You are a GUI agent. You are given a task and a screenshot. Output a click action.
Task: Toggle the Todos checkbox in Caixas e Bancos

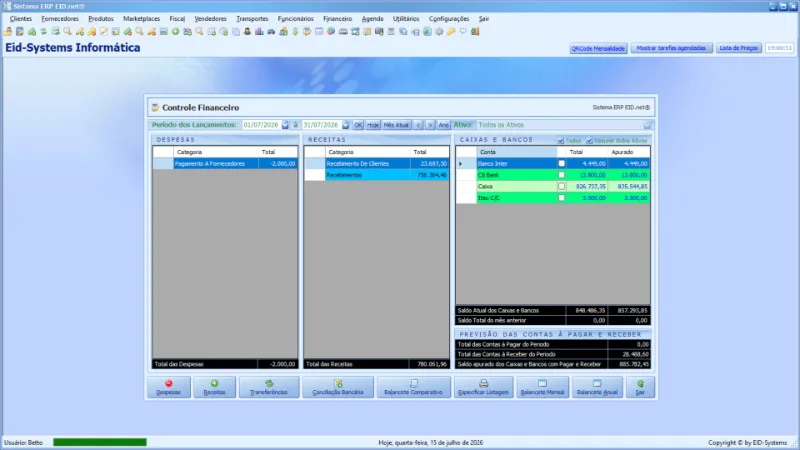click(561, 140)
